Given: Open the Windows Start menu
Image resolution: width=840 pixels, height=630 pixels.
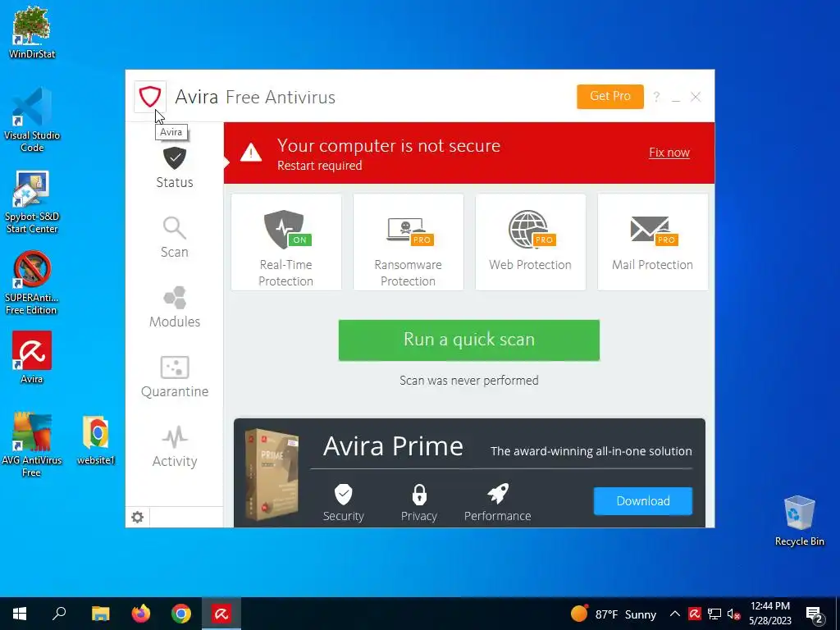Looking at the screenshot, I should click(x=20, y=614).
